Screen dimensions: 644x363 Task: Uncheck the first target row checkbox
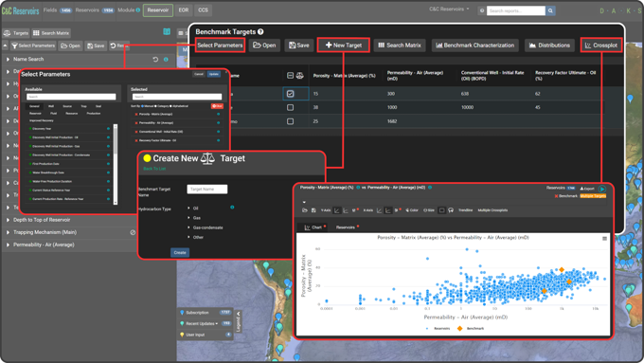pos(291,94)
